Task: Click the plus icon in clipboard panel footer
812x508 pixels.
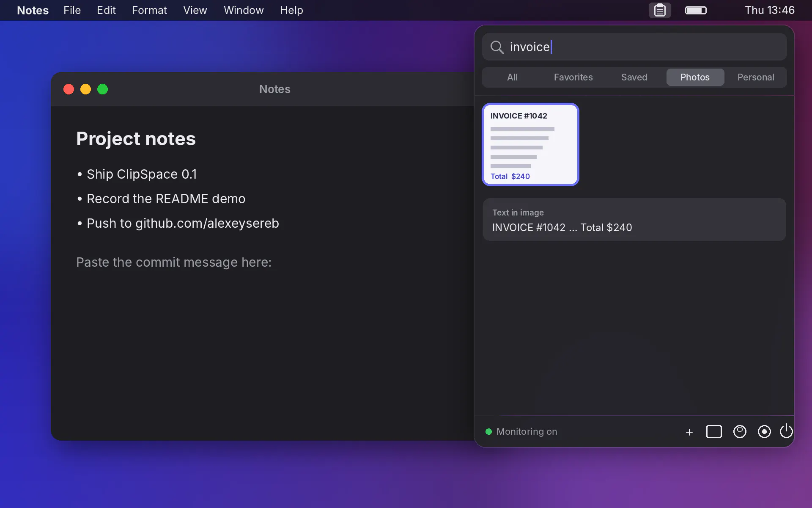Action: tap(689, 432)
